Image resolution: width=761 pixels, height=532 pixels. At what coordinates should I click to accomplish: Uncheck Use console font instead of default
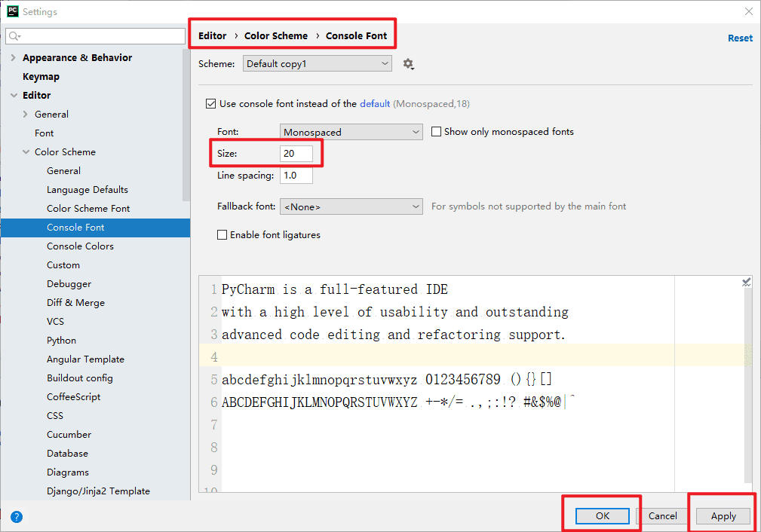point(210,104)
